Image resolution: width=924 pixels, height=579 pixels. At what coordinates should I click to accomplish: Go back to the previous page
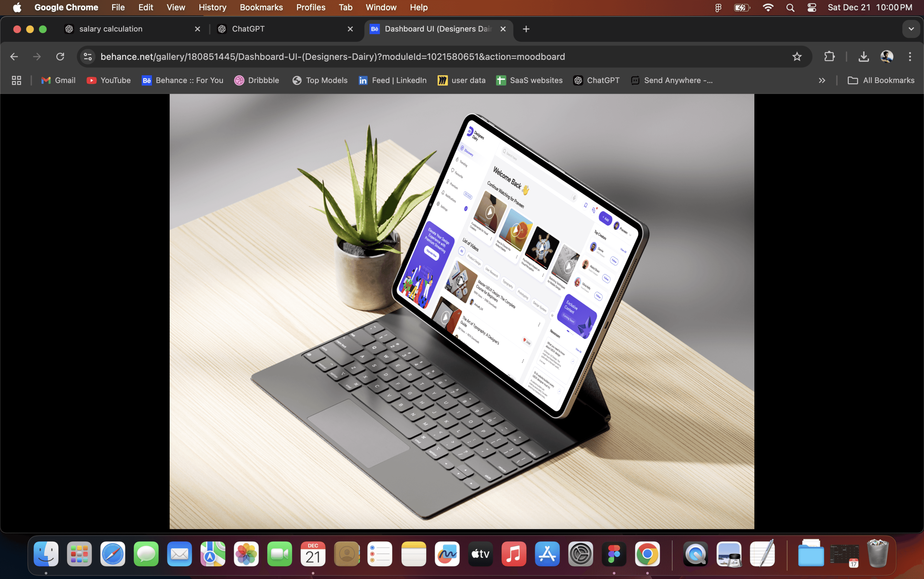pos(14,57)
